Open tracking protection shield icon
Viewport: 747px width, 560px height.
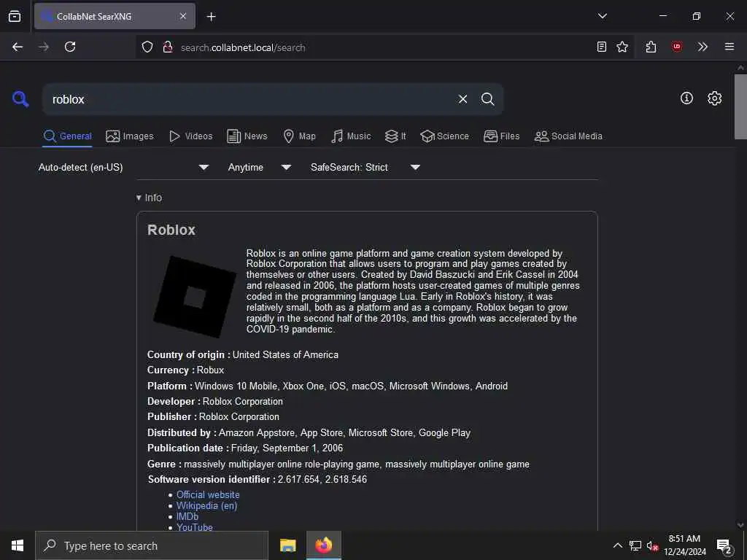147,47
